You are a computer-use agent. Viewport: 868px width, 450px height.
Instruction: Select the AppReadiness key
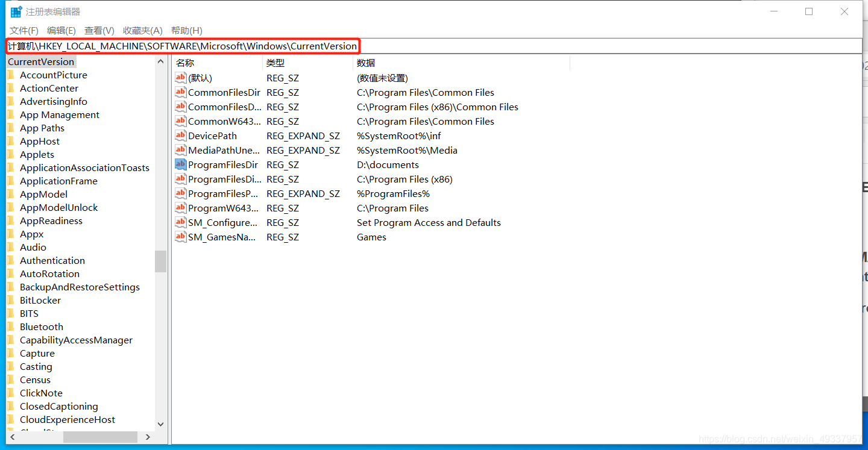(51, 220)
